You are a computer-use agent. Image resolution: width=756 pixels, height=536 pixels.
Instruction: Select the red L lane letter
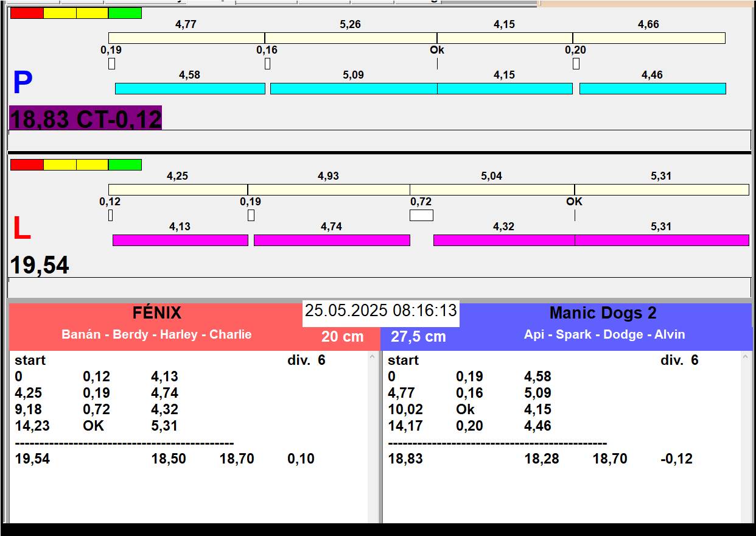[x=21, y=229]
